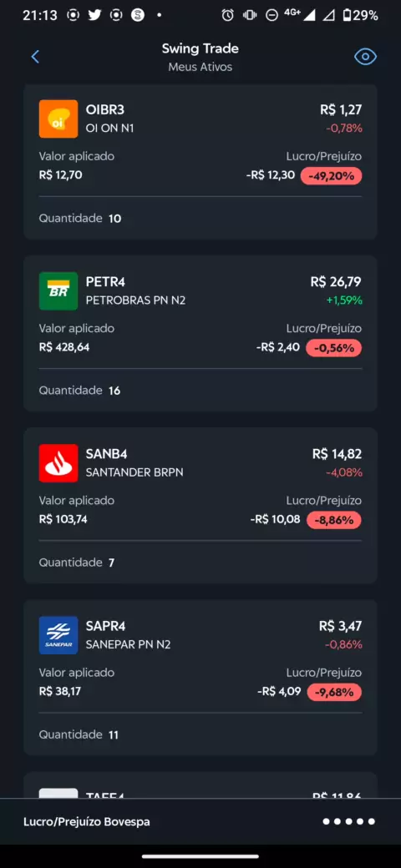Tap the alarm clock status icon
The height and width of the screenshot is (868, 401).
227,15
